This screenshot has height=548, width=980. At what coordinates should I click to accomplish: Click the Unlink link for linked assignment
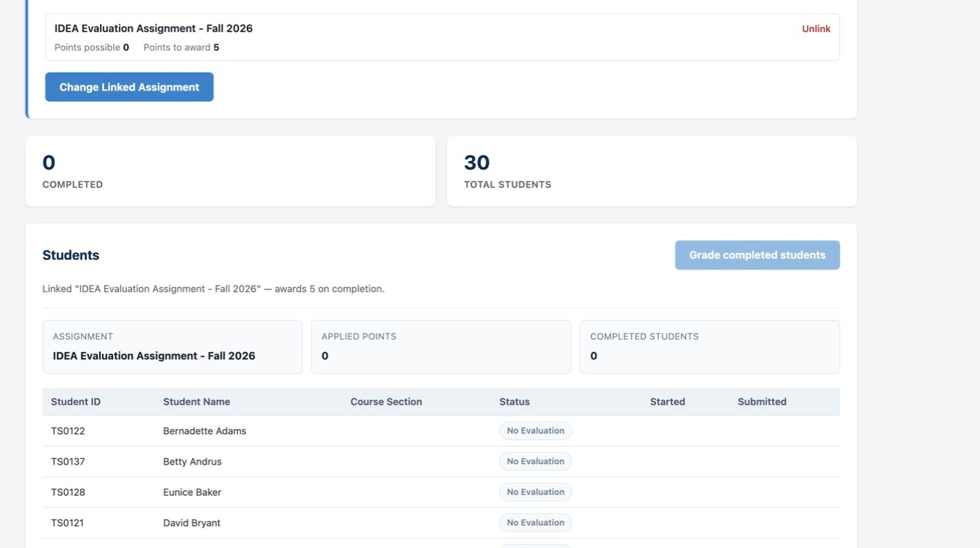pos(815,29)
